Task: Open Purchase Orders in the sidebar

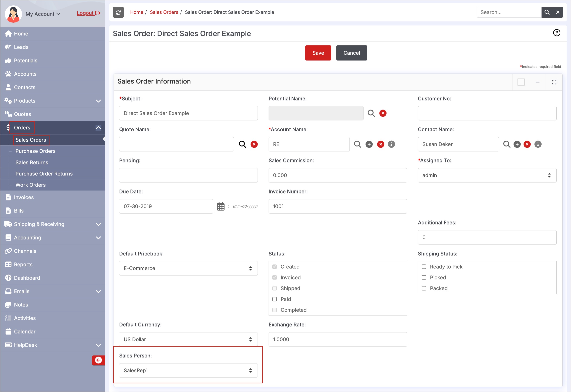Action: 35,151
